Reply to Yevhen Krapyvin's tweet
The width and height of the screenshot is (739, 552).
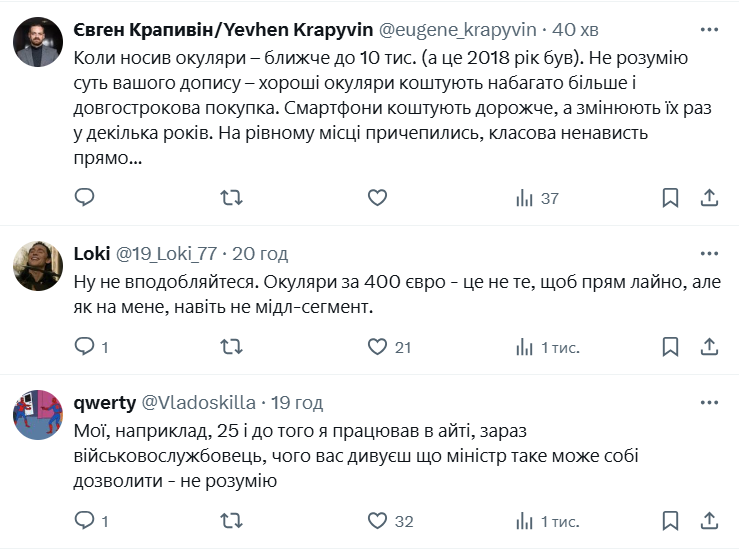[x=85, y=198]
